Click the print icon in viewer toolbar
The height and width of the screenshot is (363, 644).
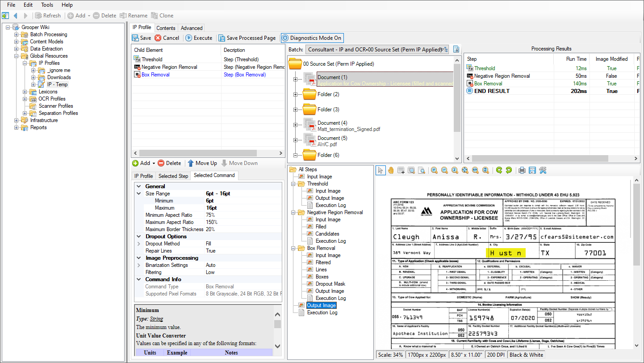click(522, 170)
